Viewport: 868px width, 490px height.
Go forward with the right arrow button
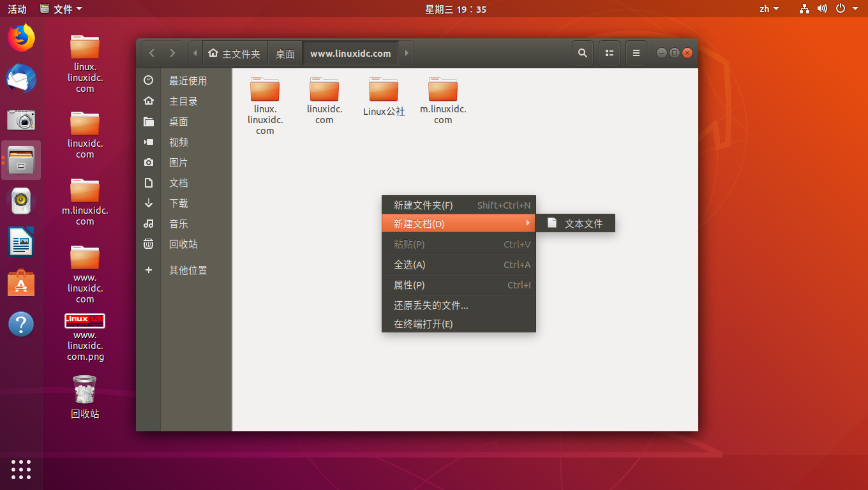(x=172, y=54)
